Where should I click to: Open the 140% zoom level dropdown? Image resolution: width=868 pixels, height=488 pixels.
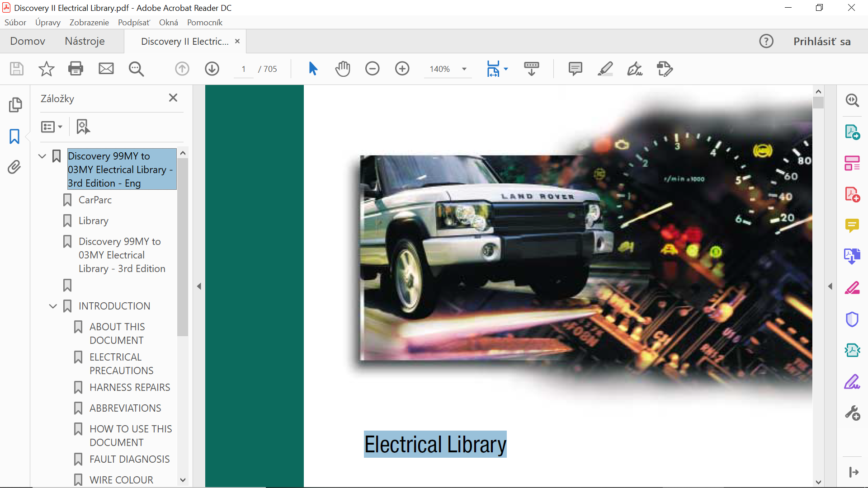click(x=464, y=69)
